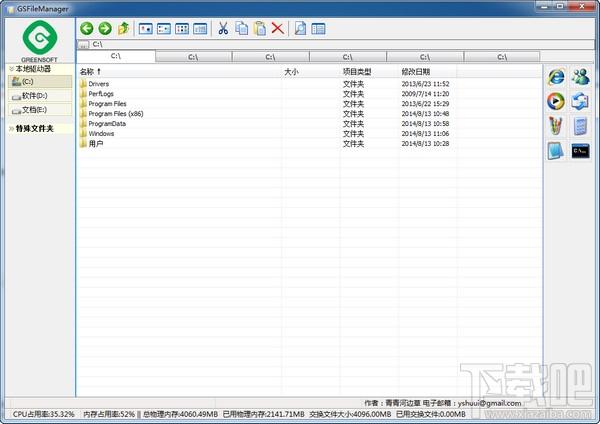This screenshot has height=424, width=600.
Task: Go up one folder level
Action: pyautogui.click(x=123, y=28)
